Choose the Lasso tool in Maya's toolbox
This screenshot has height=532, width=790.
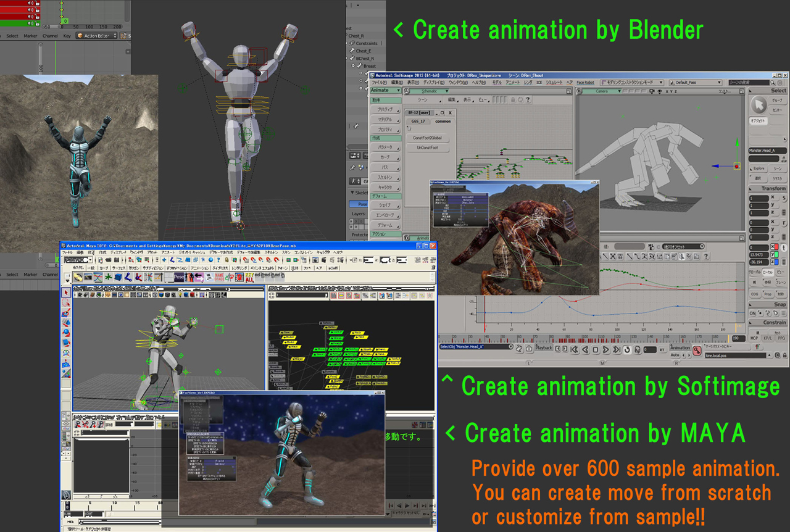[66, 302]
